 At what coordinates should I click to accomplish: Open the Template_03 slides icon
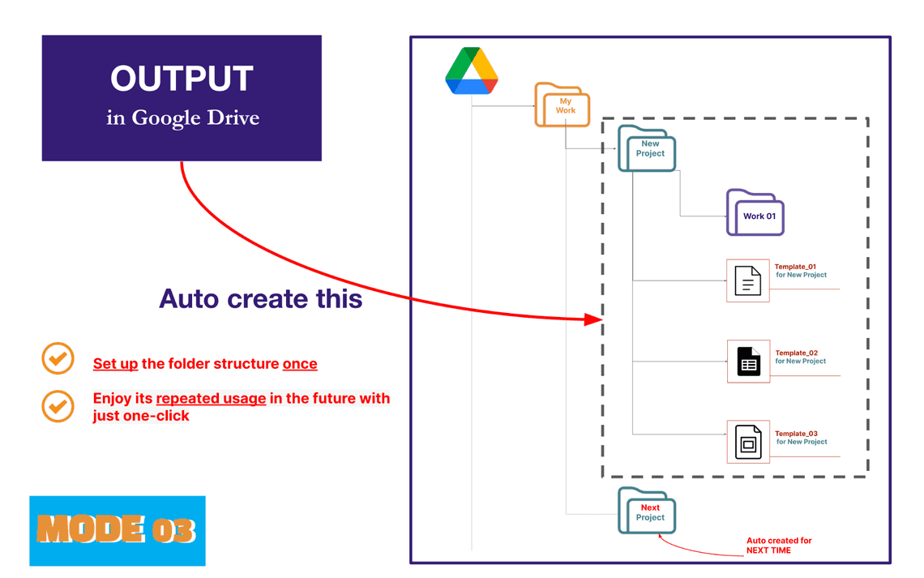point(747,441)
